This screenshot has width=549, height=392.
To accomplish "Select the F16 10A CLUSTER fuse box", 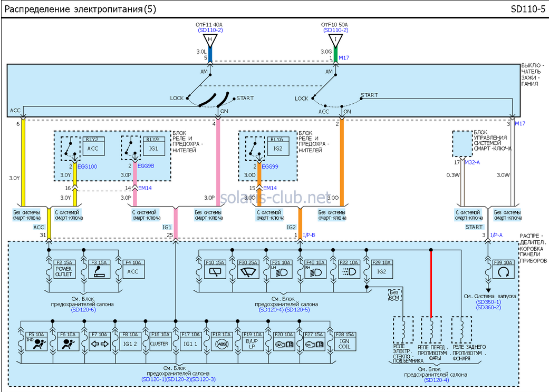I will click(x=159, y=341).
